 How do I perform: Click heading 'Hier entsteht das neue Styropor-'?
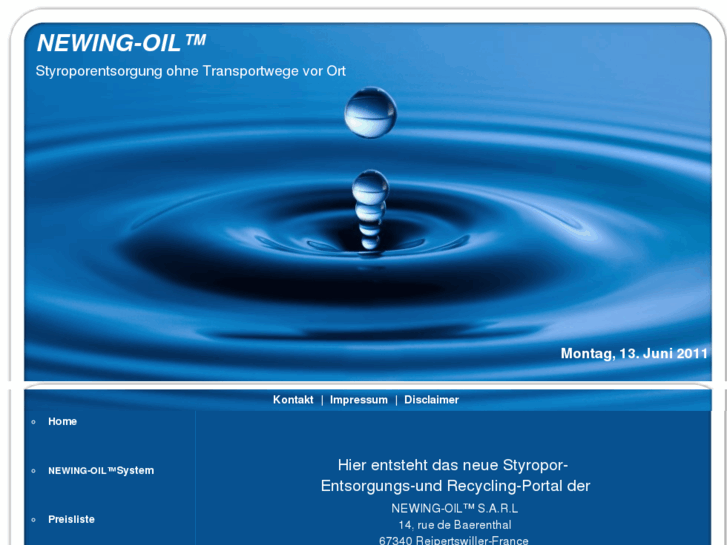click(x=453, y=465)
